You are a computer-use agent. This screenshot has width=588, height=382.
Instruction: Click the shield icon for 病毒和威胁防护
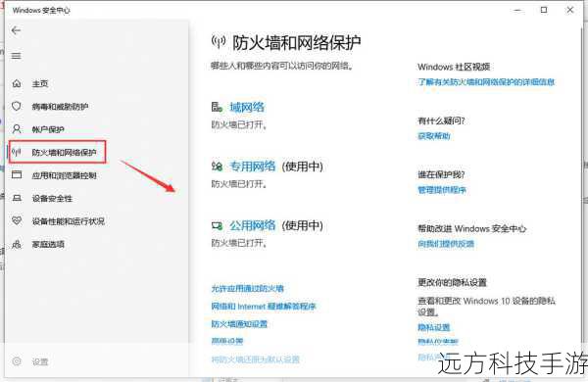click(x=17, y=106)
